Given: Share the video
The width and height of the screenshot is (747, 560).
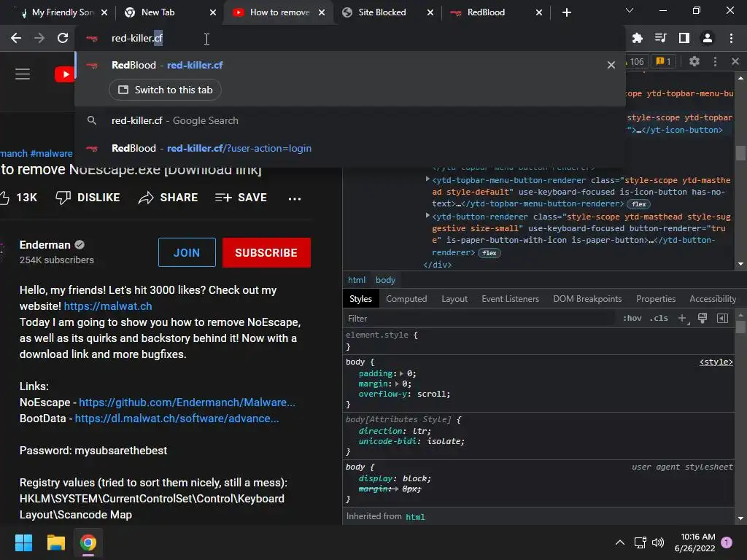Looking at the screenshot, I should 168,198.
